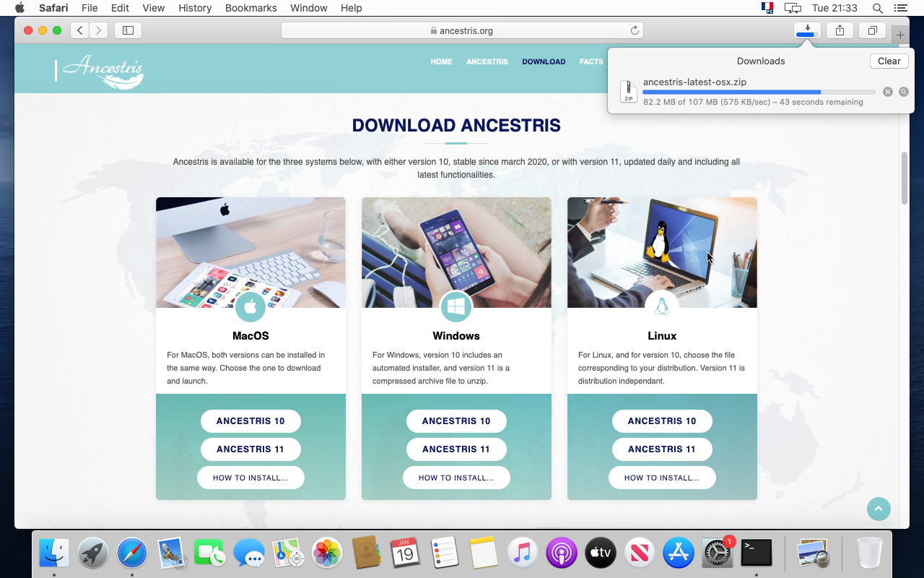This screenshot has width=924, height=578.
Task: Download ANCESTRIS 10 for Windows
Action: [x=456, y=421]
